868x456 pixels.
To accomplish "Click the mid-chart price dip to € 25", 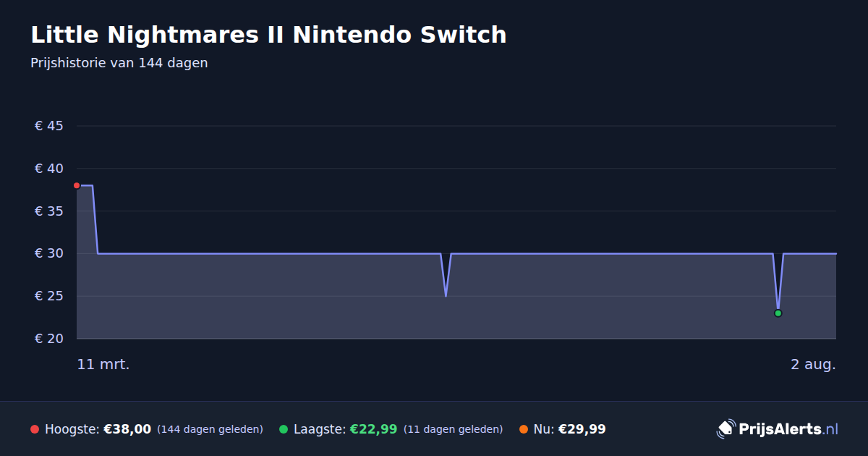I will pyautogui.click(x=446, y=295).
